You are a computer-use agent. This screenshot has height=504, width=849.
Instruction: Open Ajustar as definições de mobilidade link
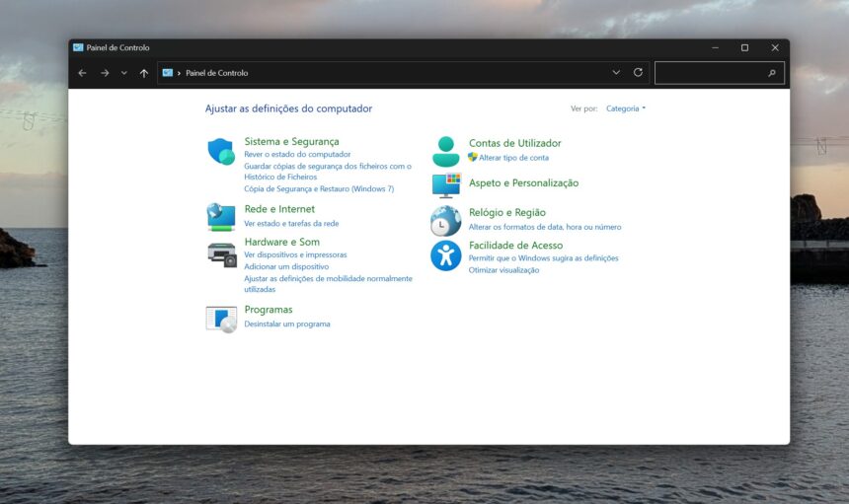click(328, 284)
